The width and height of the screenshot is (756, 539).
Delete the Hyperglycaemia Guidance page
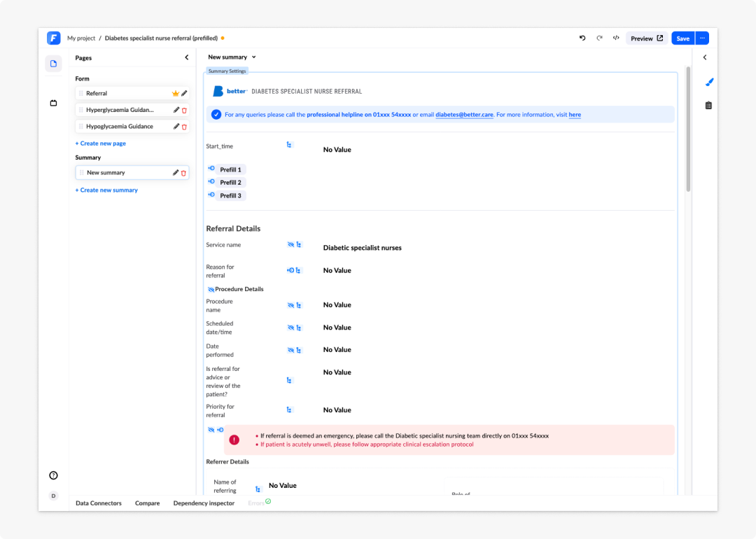pos(184,111)
